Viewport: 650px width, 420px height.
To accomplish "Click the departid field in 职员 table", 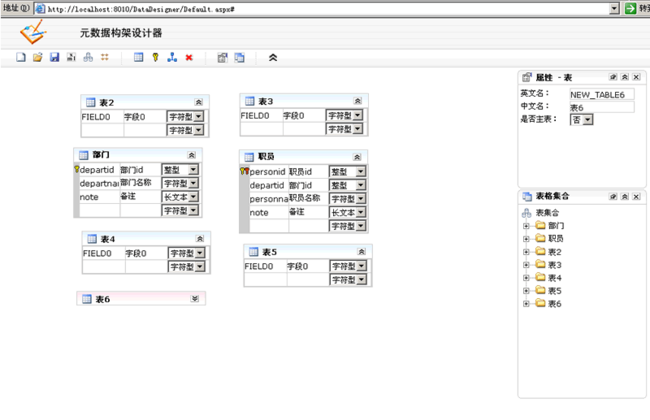I will coord(267,185).
